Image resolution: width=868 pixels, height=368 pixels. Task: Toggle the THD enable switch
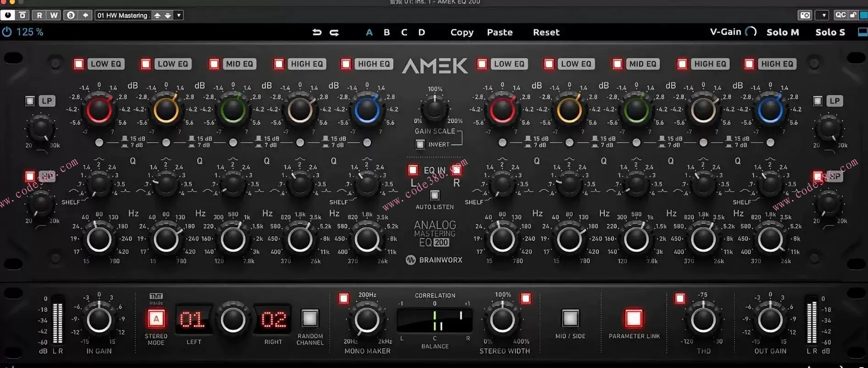point(680,299)
